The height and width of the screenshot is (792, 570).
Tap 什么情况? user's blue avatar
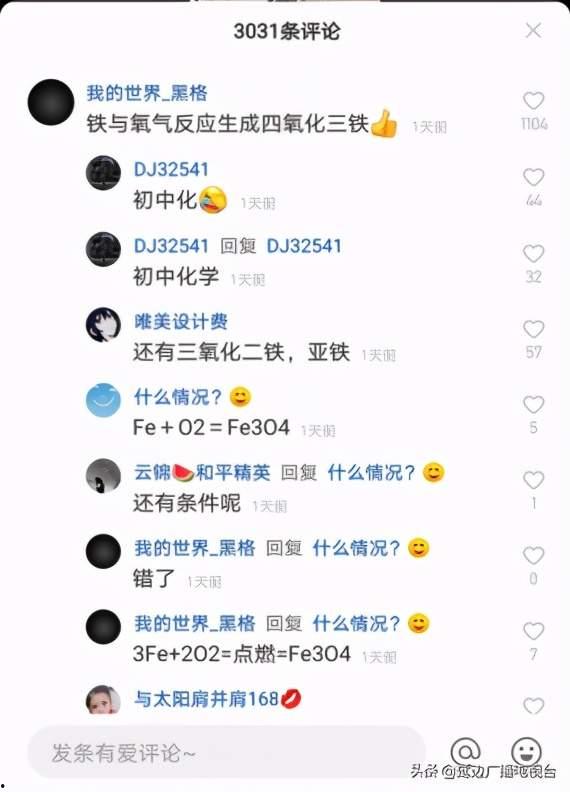tap(103, 400)
